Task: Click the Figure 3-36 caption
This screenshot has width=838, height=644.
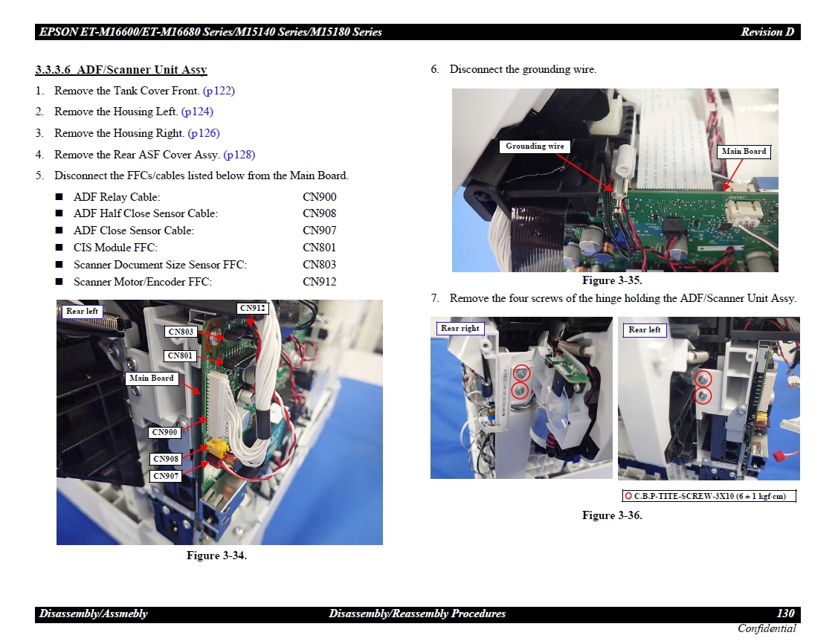Action: point(611,515)
